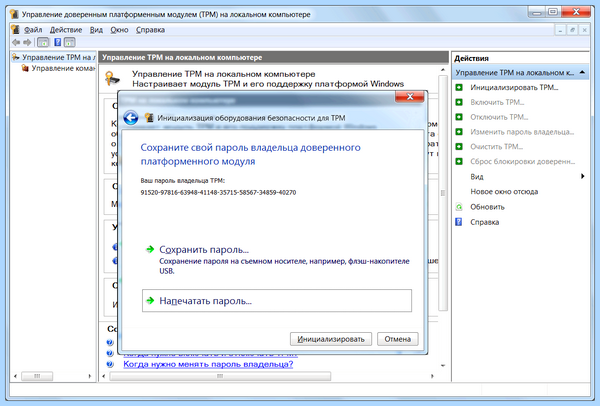Click scroll-up arrow of center pane scrollbar
This screenshot has height=406, width=600.
(443, 70)
